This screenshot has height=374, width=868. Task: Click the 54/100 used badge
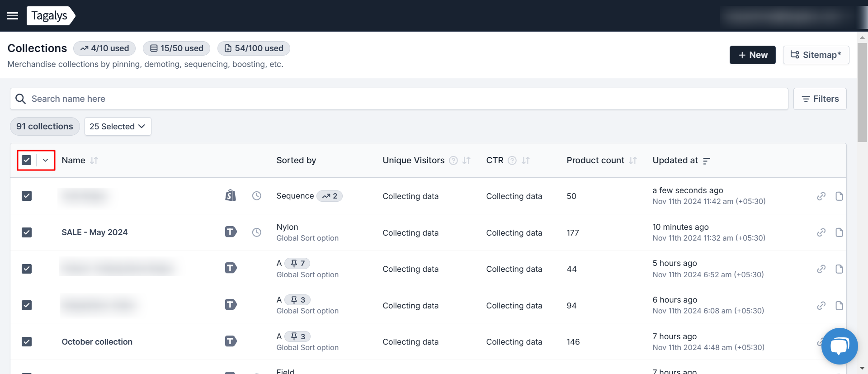tap(254, 48)
